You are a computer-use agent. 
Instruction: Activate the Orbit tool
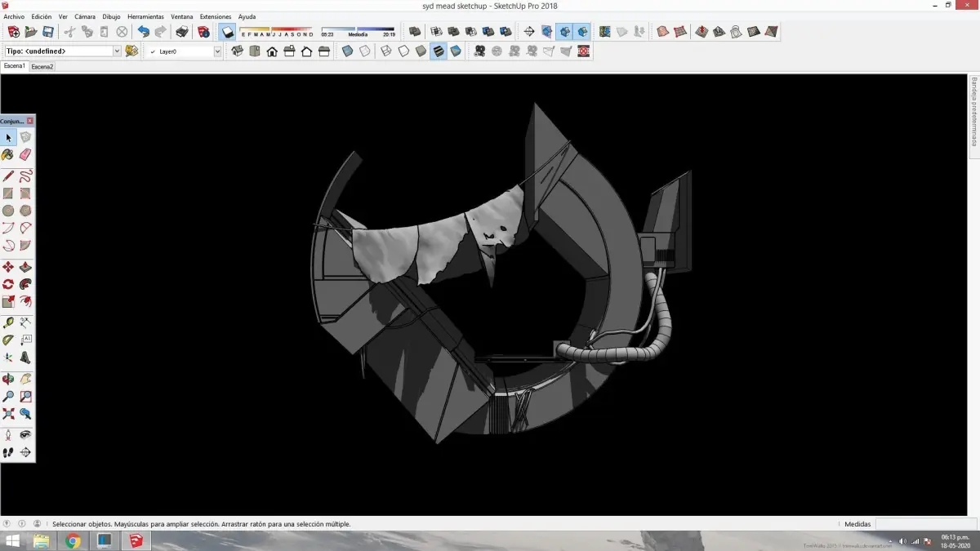[x=8, y=380]
